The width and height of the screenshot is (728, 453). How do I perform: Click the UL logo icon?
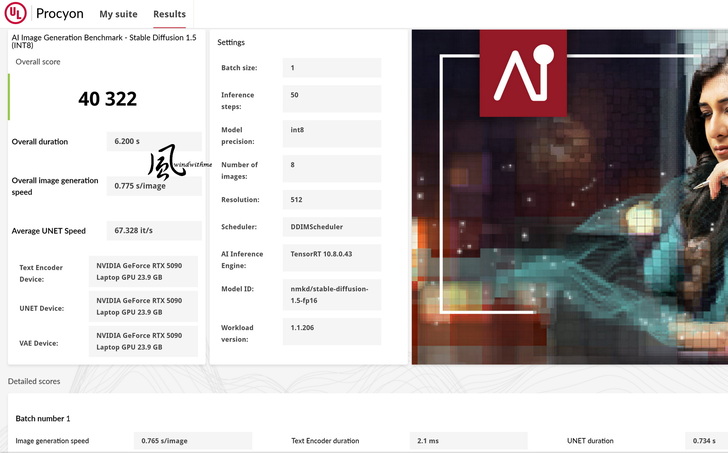[x=15, y=14]
